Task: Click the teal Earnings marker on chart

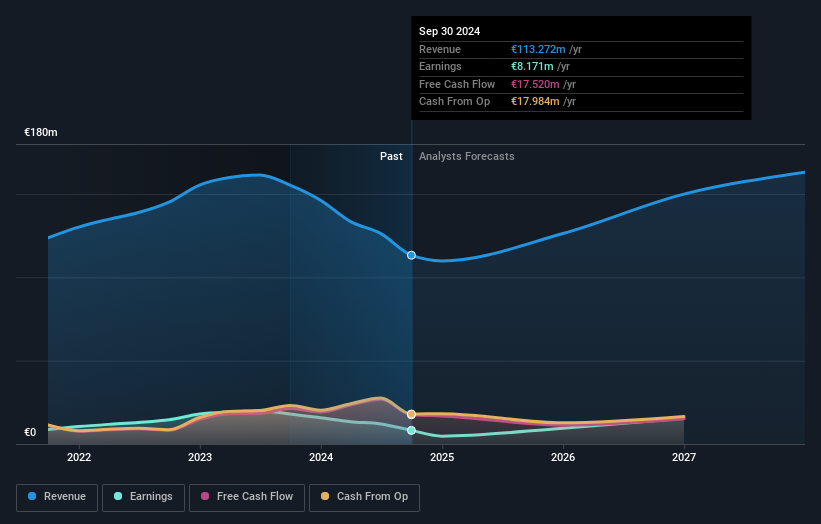Action: coord(411,430)
